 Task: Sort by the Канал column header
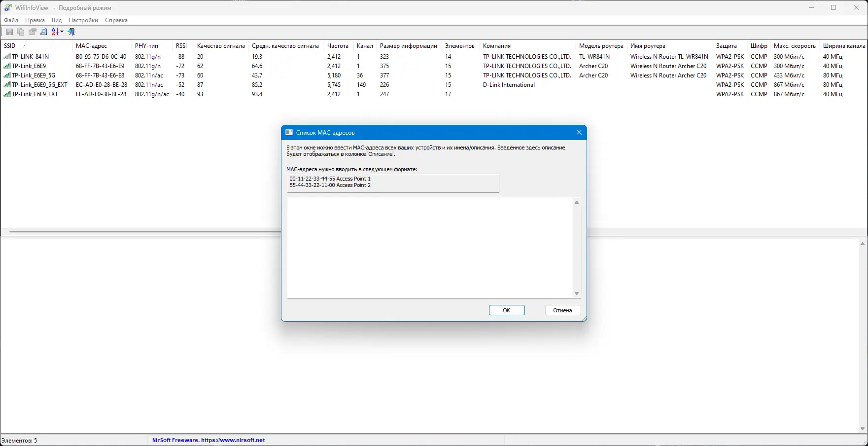365,46
